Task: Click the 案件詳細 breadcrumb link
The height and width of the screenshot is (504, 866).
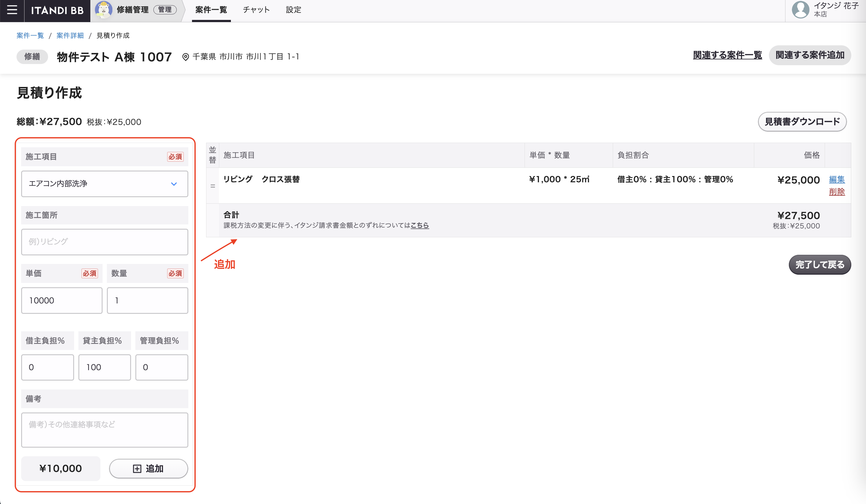Action: click(70, 36)
